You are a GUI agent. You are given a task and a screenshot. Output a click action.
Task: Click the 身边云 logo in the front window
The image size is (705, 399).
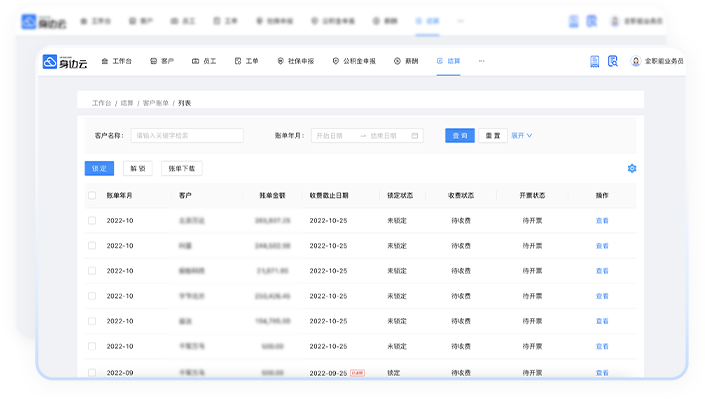point(65,62)
